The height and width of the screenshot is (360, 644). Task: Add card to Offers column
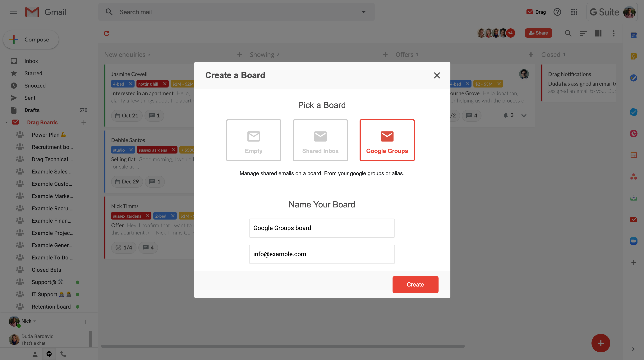531,54
